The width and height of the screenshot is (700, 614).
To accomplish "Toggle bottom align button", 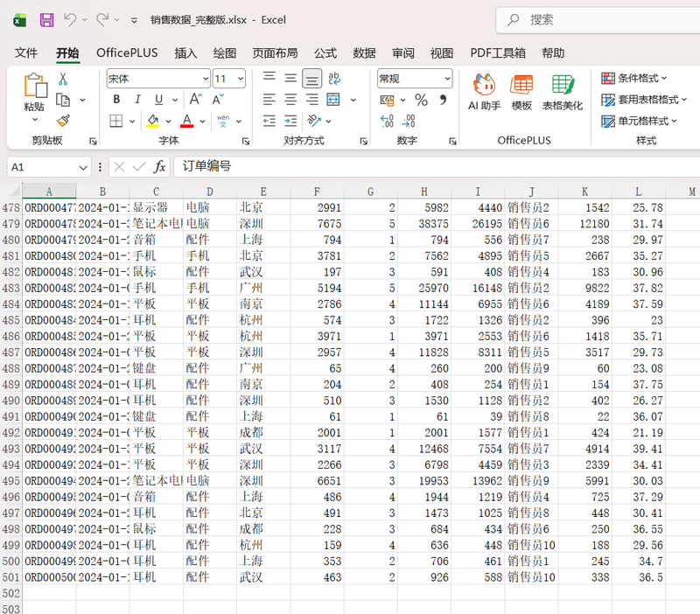I will click(312, 79).
